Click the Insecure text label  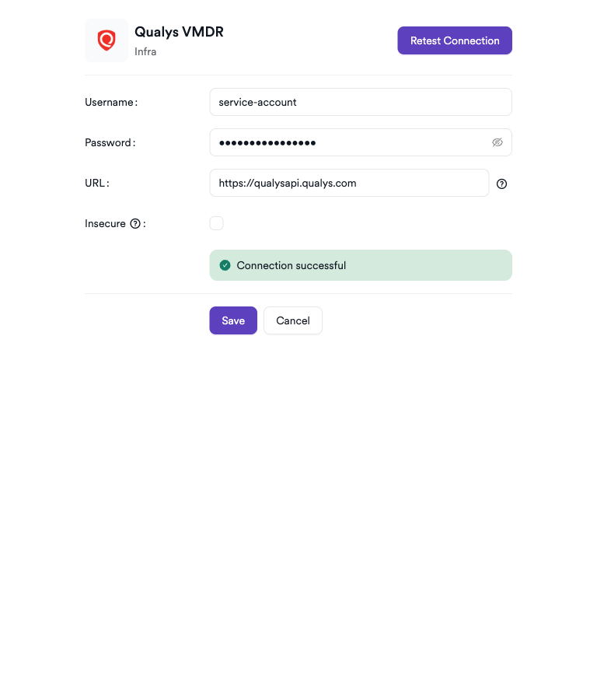tap(105, 223)
